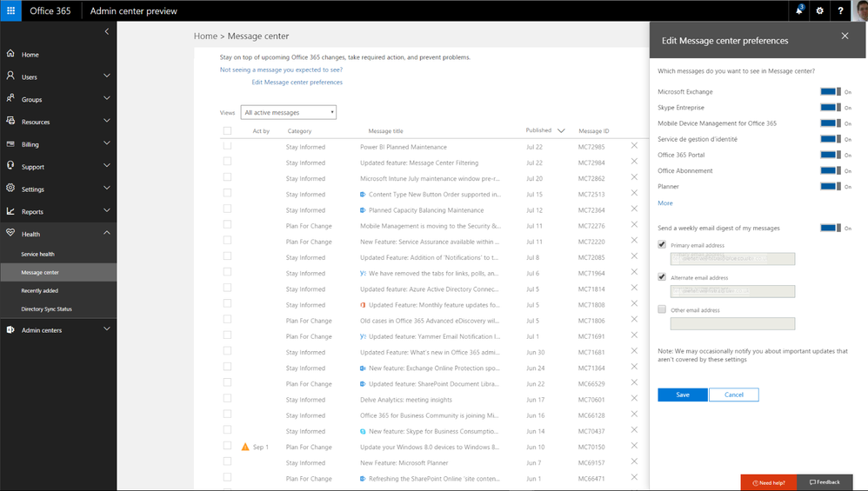Select Directory Sync Status menu item

pos(47,309)
